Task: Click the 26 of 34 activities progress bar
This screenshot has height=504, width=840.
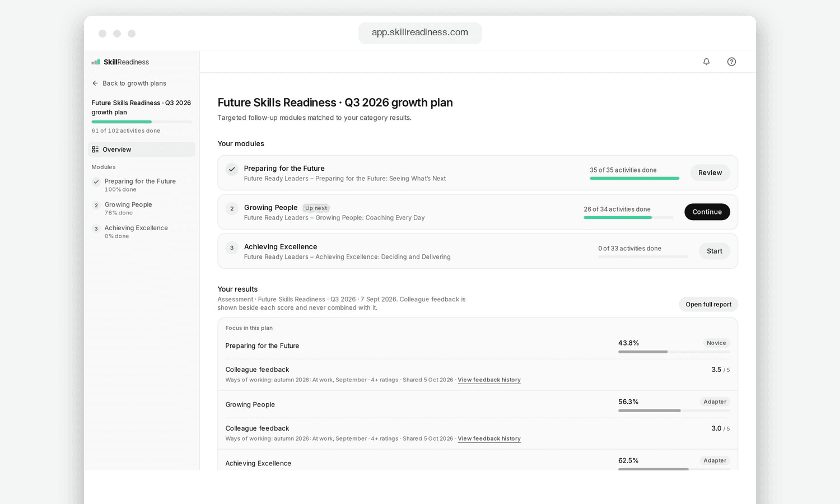Action: pyautogui.click(x=628, y=217)
